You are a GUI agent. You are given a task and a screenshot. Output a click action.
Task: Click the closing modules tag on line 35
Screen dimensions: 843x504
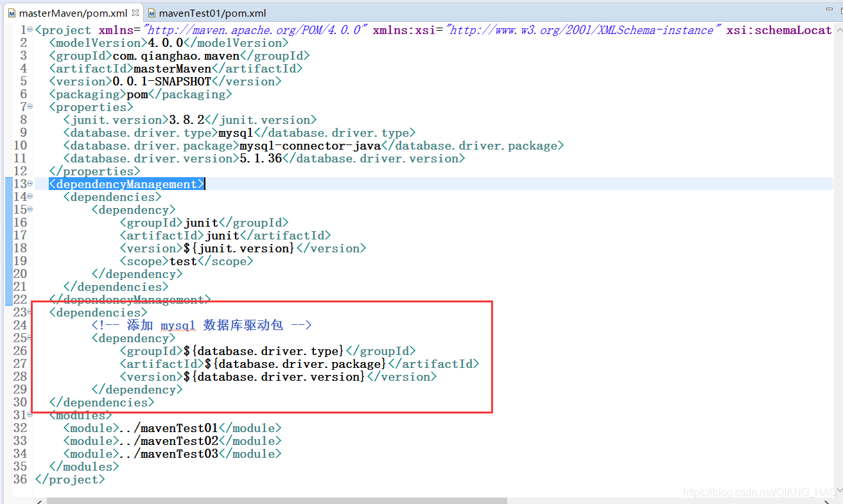point(84,467)
